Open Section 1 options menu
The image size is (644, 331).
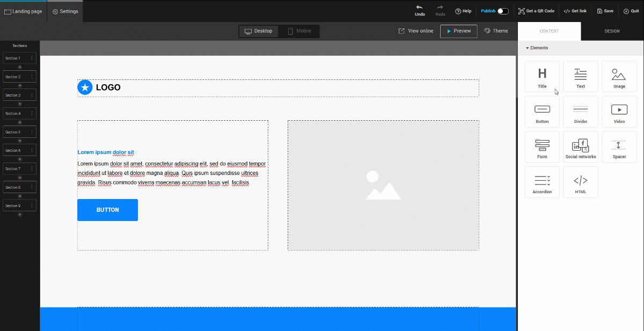[32, 58]
